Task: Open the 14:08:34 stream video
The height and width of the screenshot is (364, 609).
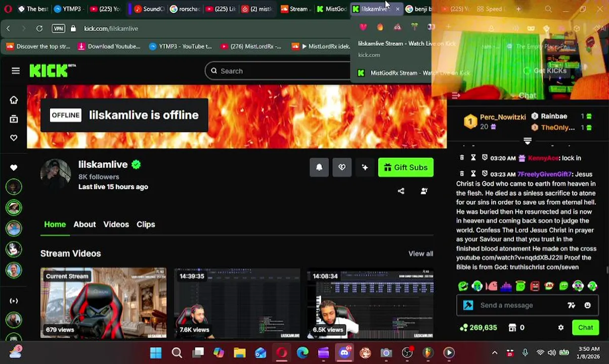Action: coord(370,303)
